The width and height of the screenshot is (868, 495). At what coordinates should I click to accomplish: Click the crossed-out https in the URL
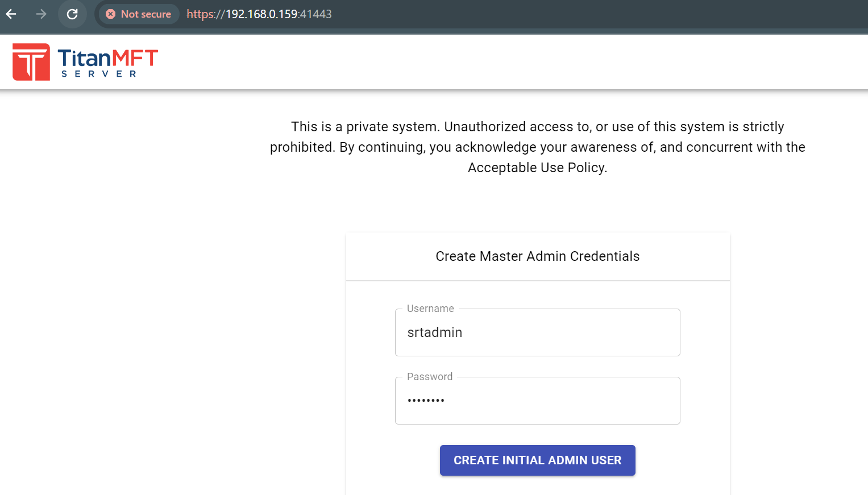tap(200, 14)
